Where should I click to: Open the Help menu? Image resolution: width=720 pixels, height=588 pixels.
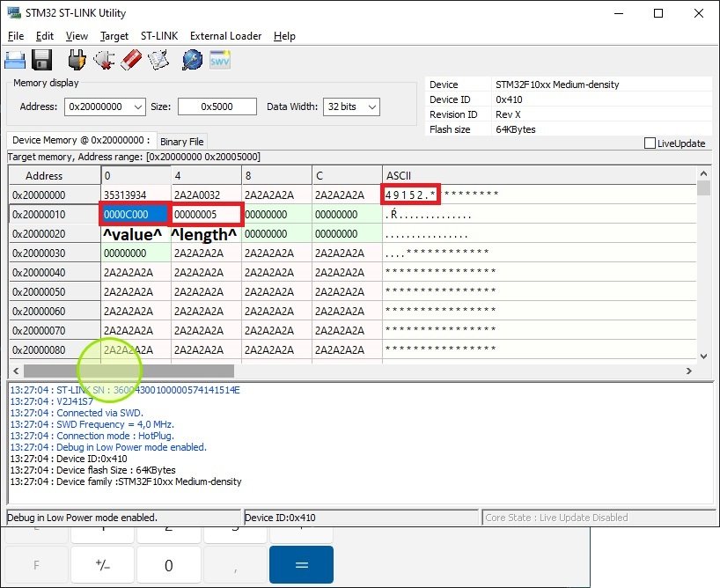pyautogui.click(x=284, y=36)
